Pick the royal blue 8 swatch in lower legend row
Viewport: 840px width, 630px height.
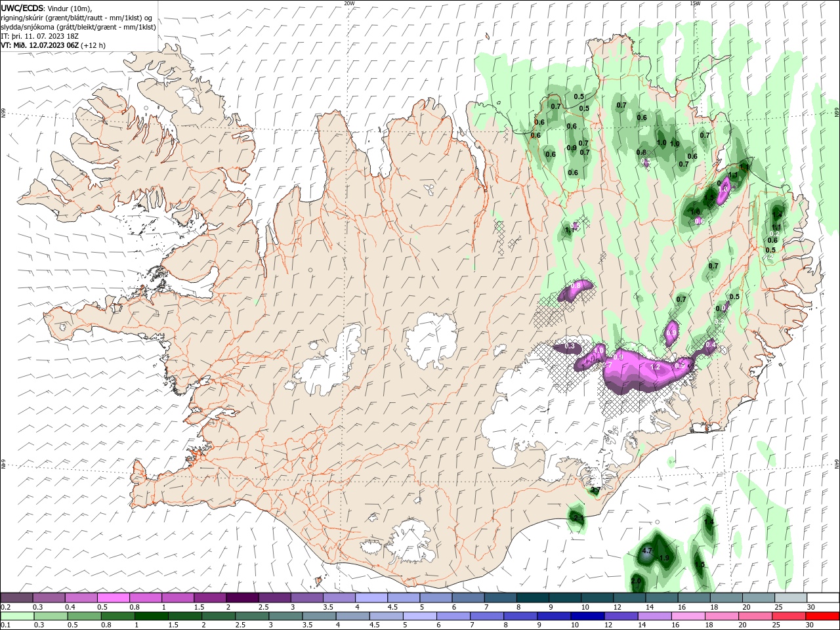coord(520,616)
